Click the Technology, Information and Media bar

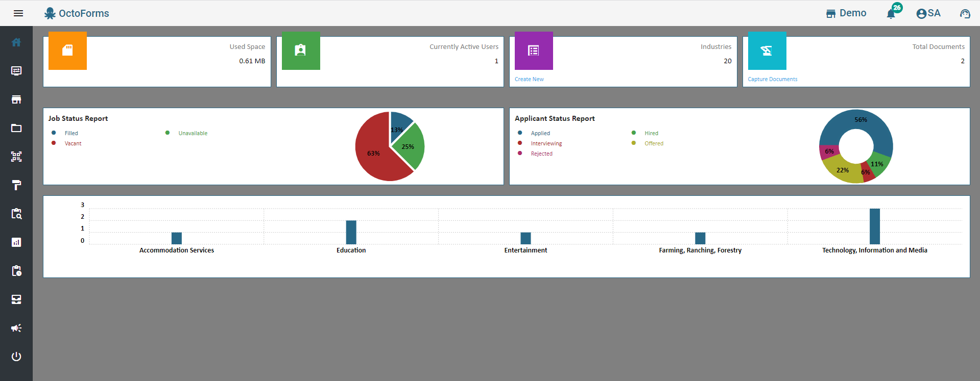point(875,226)
